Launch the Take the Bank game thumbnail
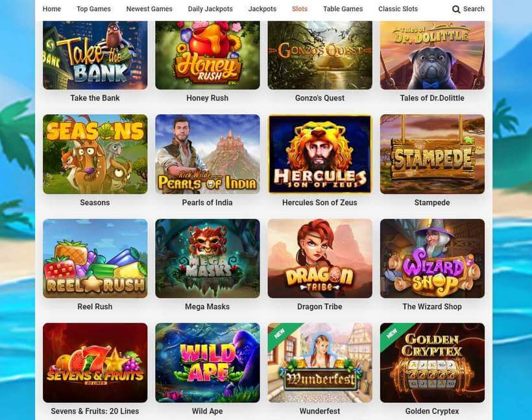The height and width of the screenshot is (420, 532). 95,55
